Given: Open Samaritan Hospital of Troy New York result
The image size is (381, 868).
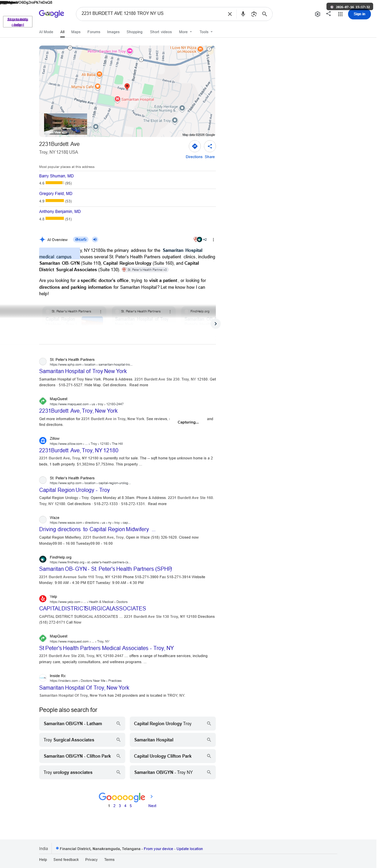Looking at the screenshot, I should 83,371.
